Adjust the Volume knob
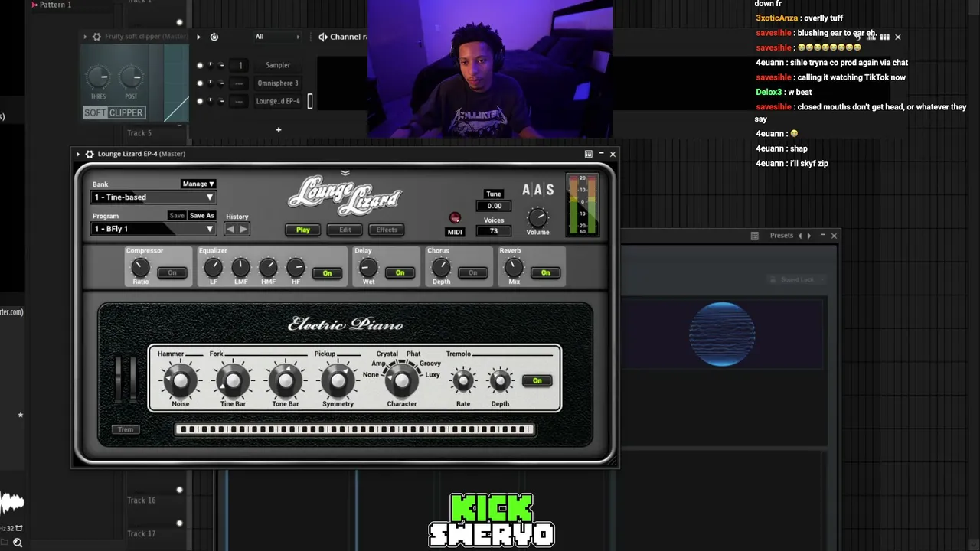 [537, 217]
